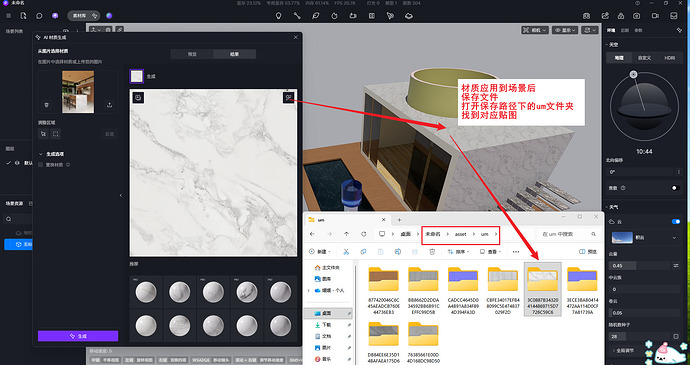Collapse the 天气 weather section

coord(607,207)
